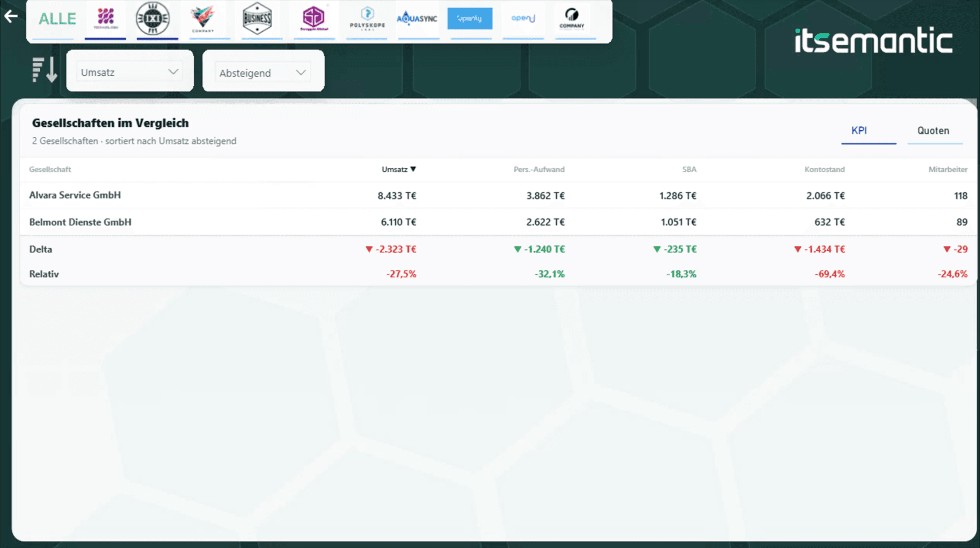The height and width of the screenshot is (548, 980).
Task: Select the Alvara Service GmbH row
Action: pyautogui.click(x=498, y=195)
